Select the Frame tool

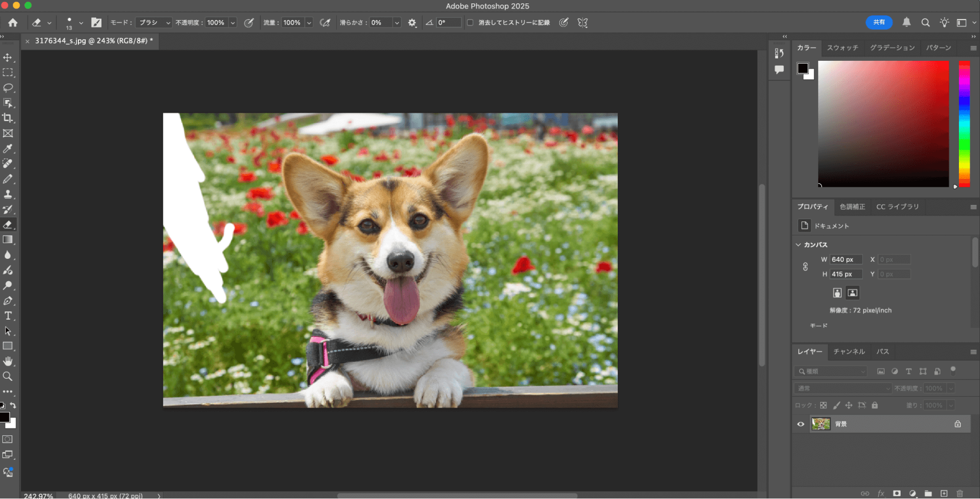(8, 133)
